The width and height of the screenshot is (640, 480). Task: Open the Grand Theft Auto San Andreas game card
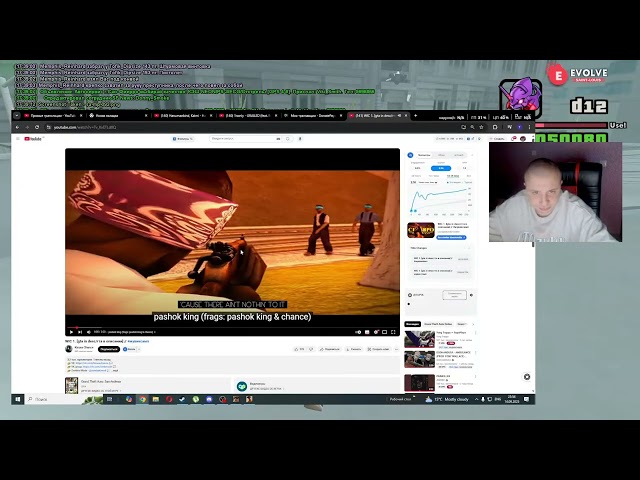click(147, 385)
